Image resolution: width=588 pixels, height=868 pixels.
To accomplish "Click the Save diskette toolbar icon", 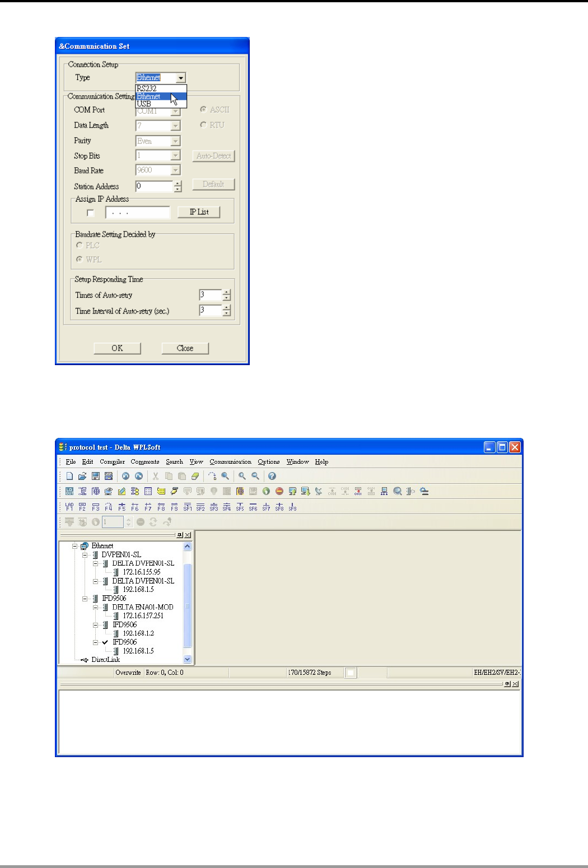I will (96, 476).
